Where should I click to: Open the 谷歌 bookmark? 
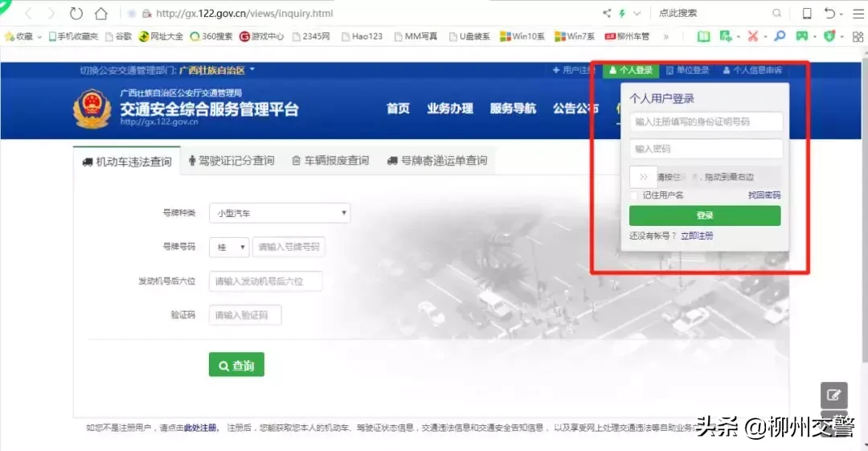(118, 36)
